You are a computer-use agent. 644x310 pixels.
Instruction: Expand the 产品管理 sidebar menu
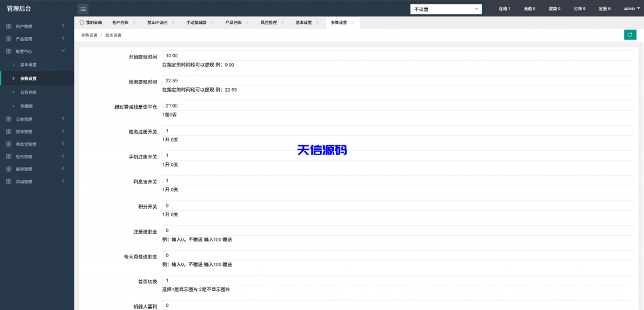click(x=36, y=39)
